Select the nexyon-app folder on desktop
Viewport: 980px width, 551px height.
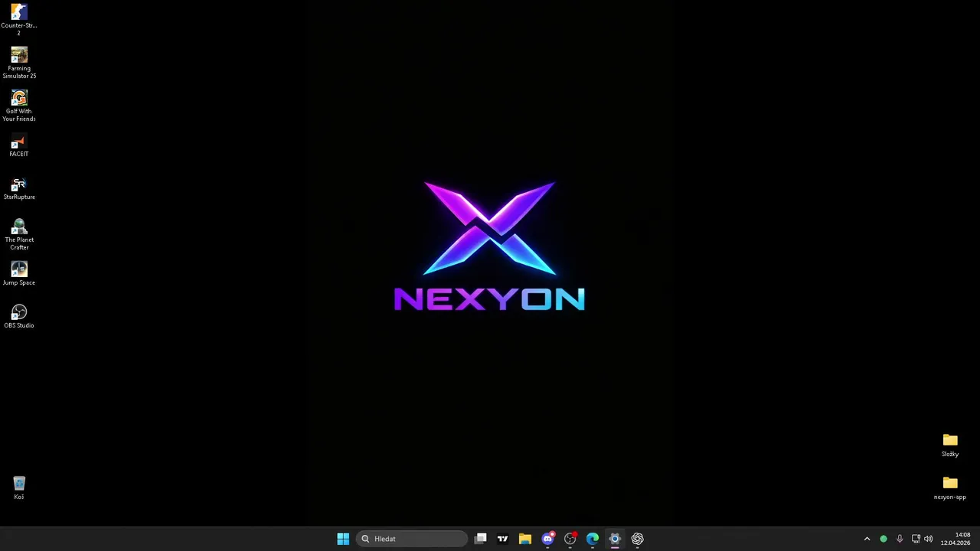click(950, 488)
